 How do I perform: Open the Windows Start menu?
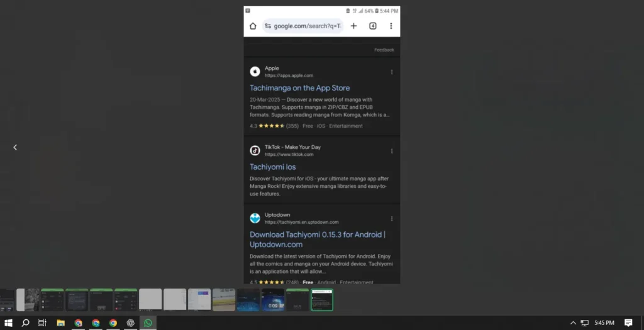(x=9, y=323)
